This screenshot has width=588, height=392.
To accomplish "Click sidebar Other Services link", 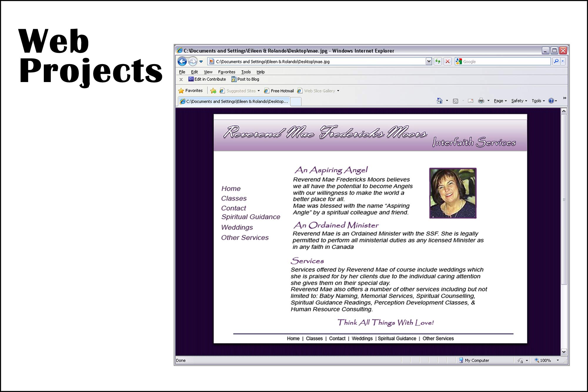I will tap(245, 237).
